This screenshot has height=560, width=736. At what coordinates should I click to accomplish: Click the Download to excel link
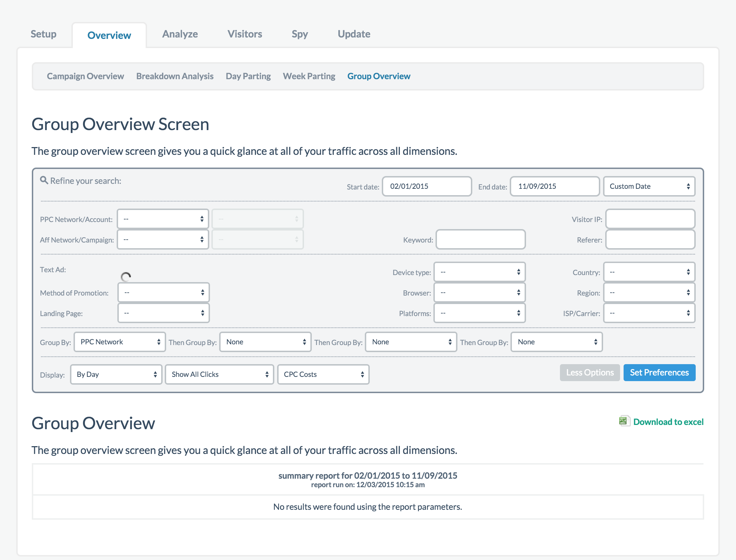tap(668, 422)
